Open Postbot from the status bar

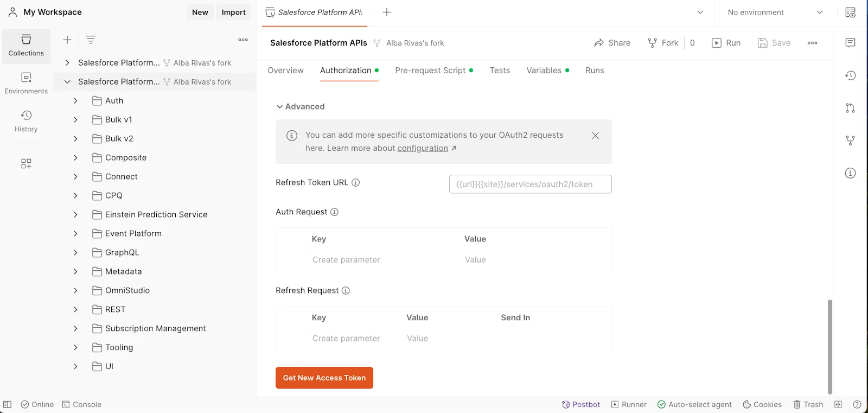click(580, 404)
